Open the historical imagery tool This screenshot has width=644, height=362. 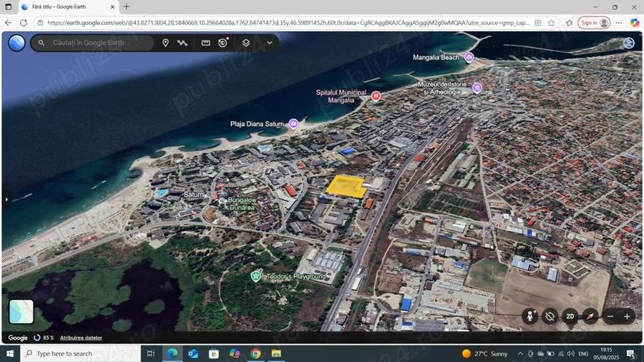tap(223, 43)
